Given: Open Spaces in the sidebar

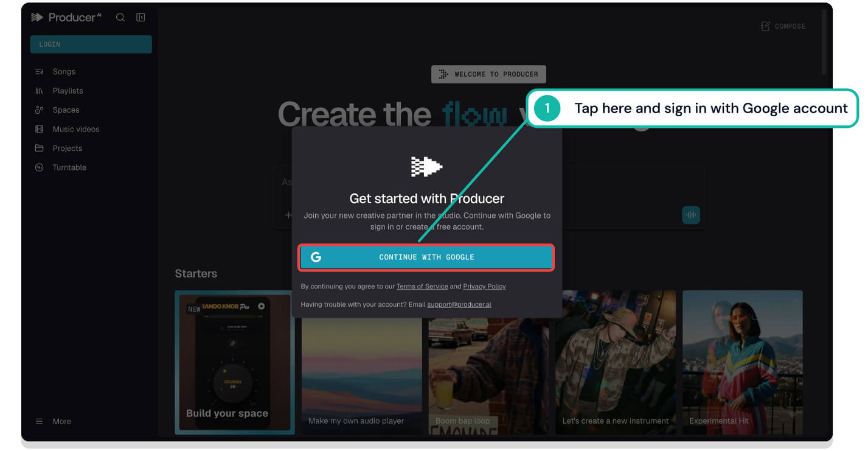Looking at the screenshot, I should (66, 110).
